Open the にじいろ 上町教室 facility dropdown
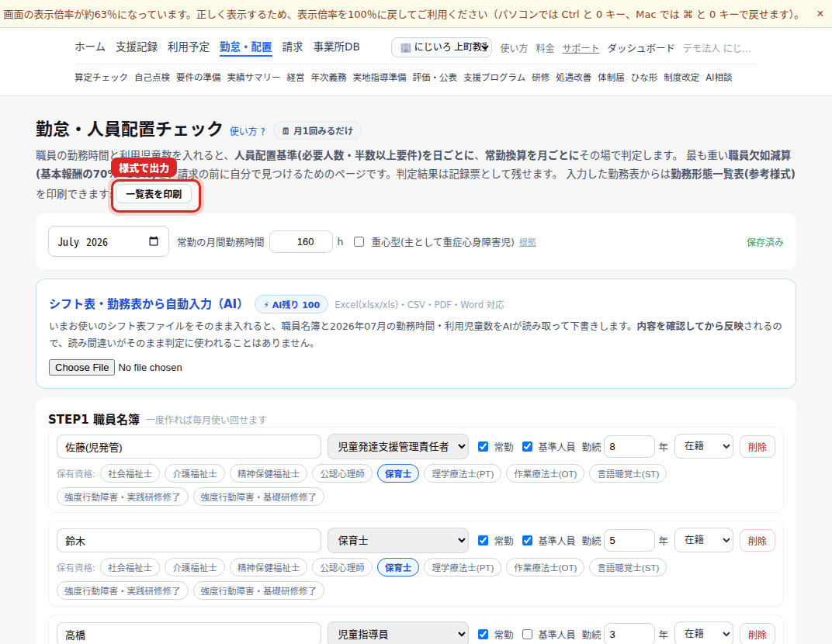This screenshot has width=832, height=644. [442, 47]
